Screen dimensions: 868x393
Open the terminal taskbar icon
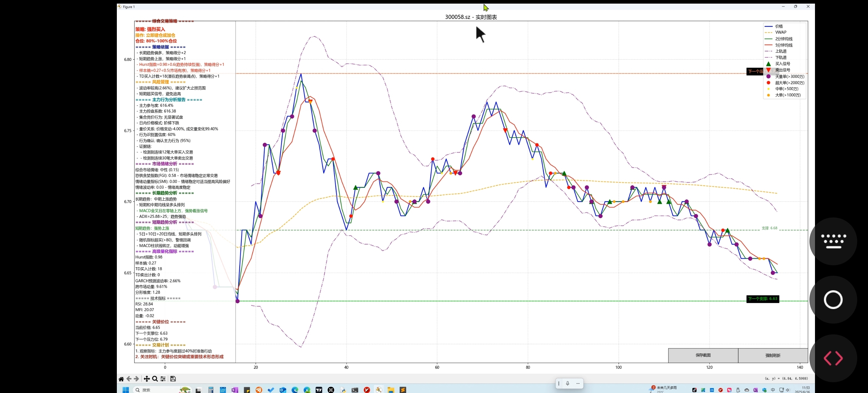(x=355, y=390)
